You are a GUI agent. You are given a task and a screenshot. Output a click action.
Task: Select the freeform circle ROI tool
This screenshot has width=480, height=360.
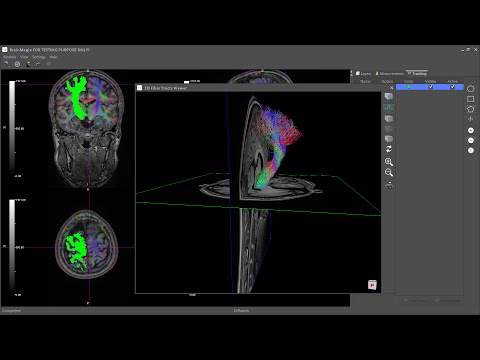471,89
